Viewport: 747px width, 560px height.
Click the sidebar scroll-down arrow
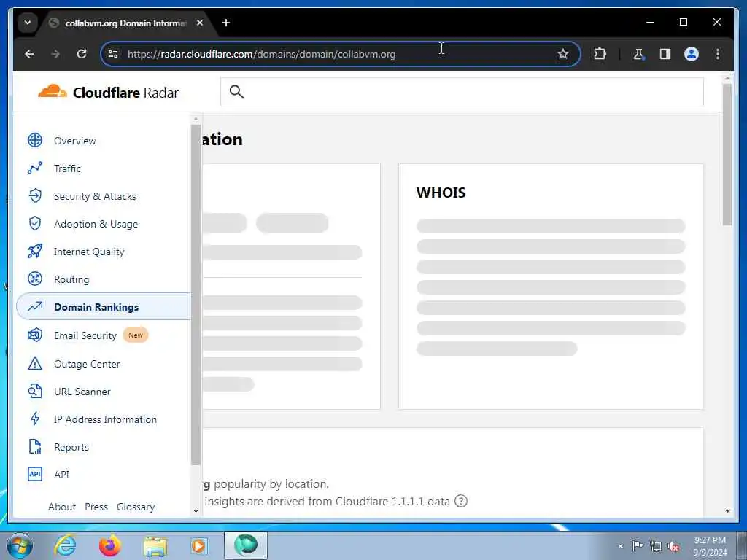[196, 510]
